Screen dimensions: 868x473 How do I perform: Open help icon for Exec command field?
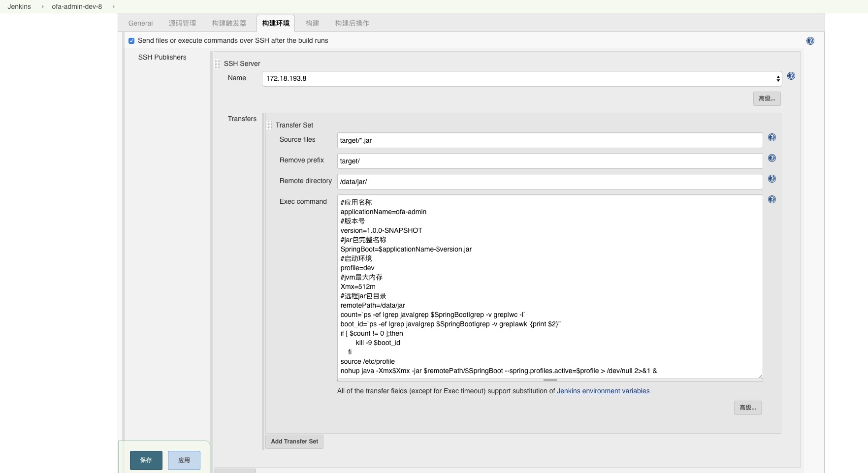coord(772,199)
